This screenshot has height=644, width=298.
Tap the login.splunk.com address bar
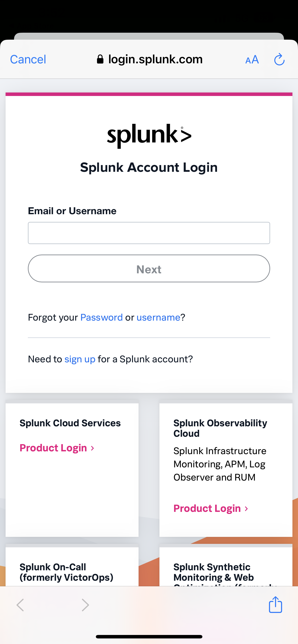(x=149, y=59)
